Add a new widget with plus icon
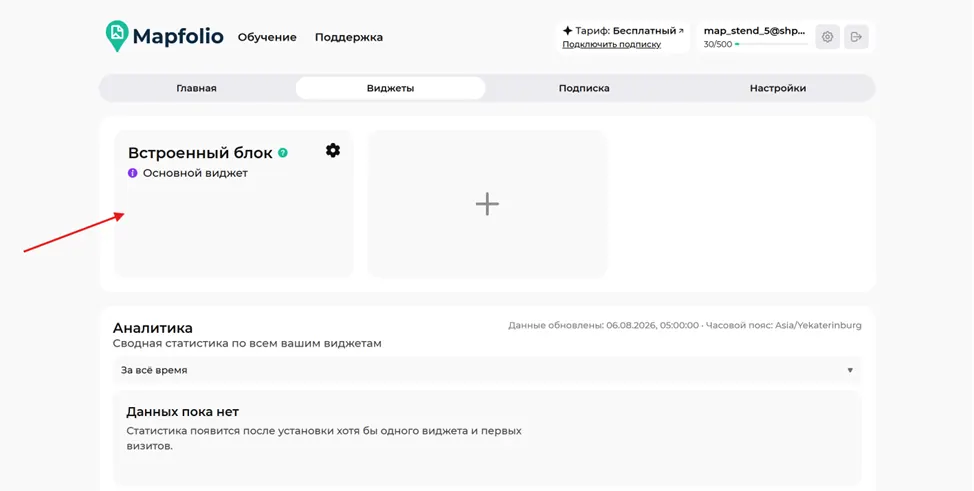Image resolution: width=974 pixels, height=491 pixels. coord(487,204)
